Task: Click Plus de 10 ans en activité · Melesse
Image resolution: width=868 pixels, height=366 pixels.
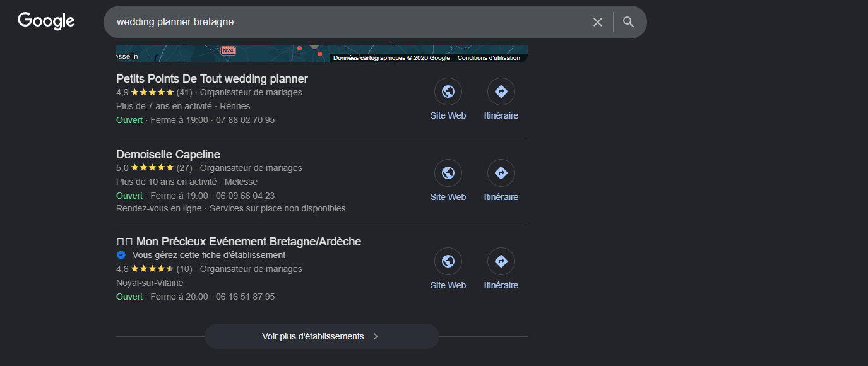Action: pyautogui.click(x=187, y=182)
